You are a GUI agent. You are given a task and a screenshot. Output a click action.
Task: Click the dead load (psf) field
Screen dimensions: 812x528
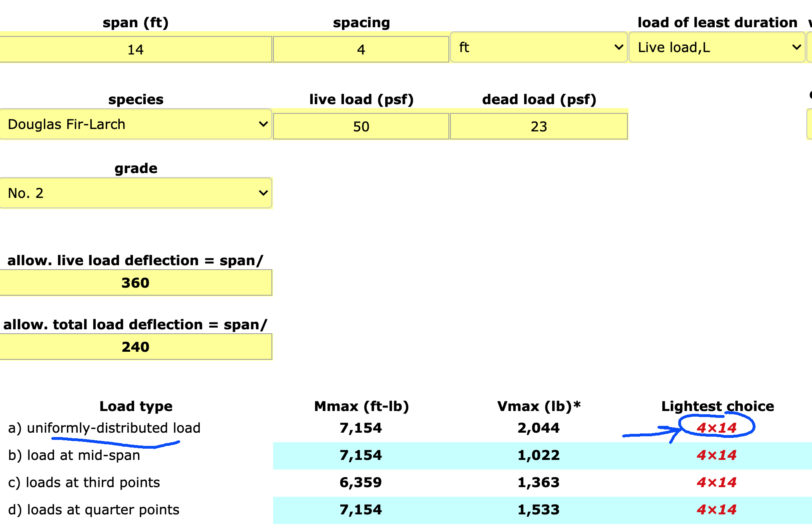click(x=539, y=127)
